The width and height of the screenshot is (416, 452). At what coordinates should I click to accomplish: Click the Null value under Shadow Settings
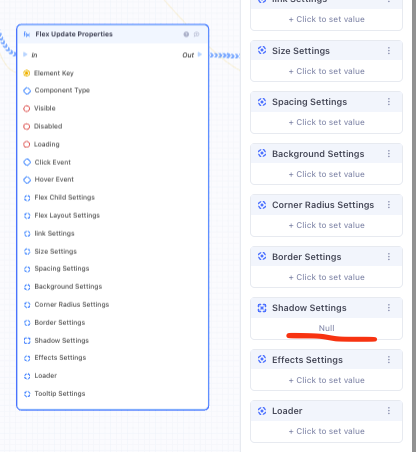[x=327, y=328]
